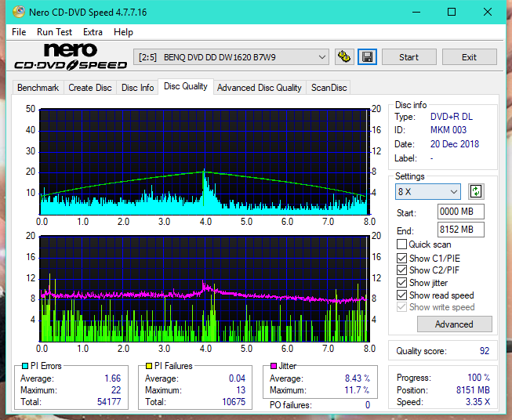
Task: Click the Jitter maximum 11.7 % value
Action: 357,390
